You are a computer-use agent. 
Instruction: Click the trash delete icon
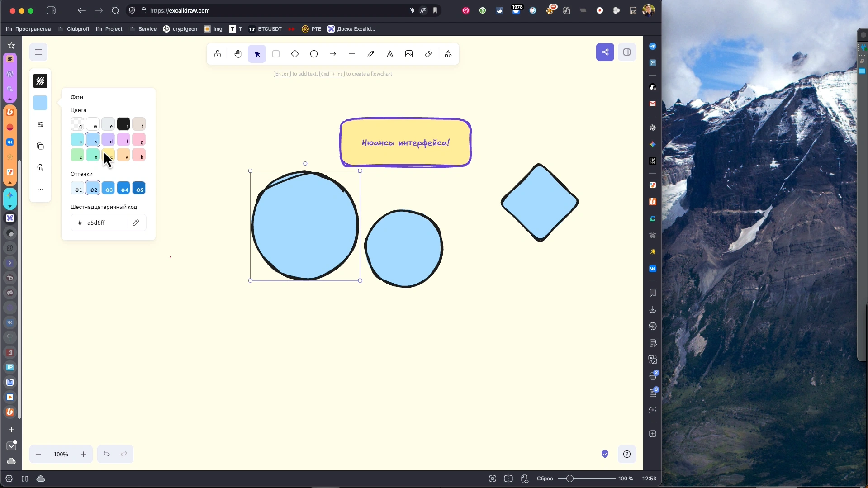click(40, 168)
